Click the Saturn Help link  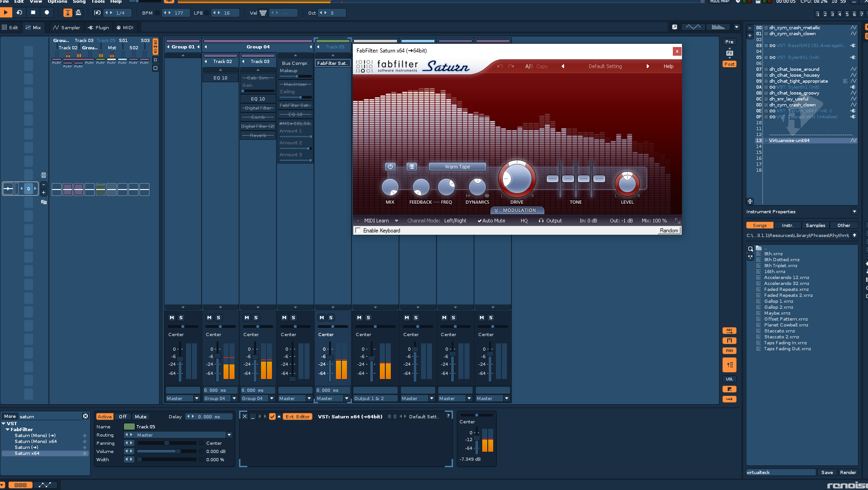point(668,66)
